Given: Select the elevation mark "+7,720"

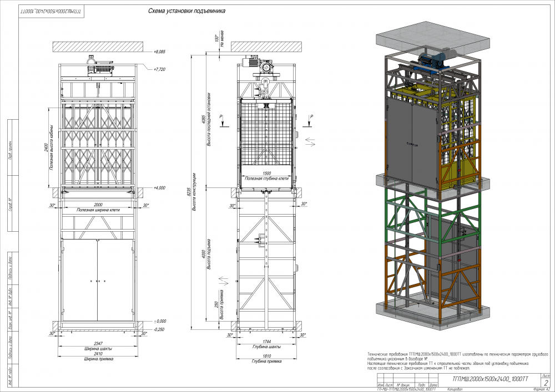Looking at the screenshot, I should [x=160, y=69].
